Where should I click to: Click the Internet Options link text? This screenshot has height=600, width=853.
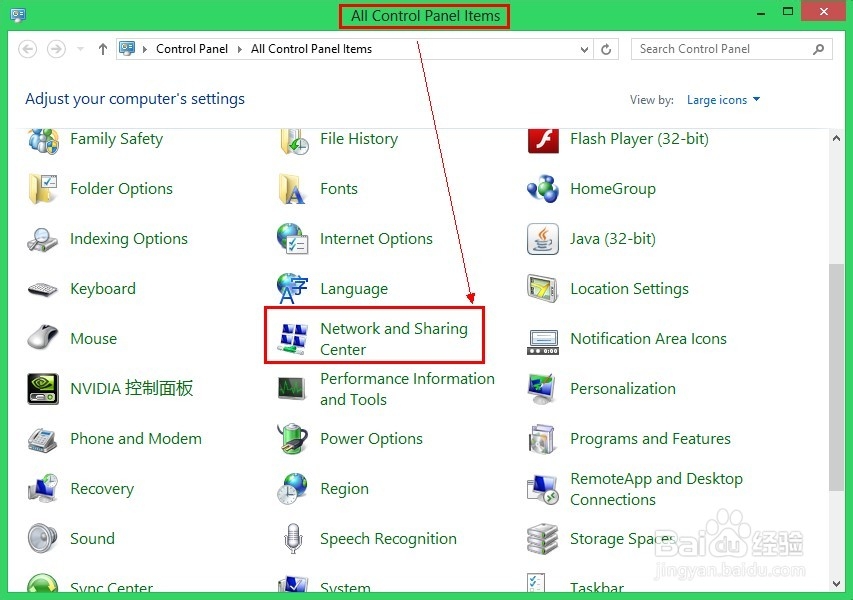(376, 239)
